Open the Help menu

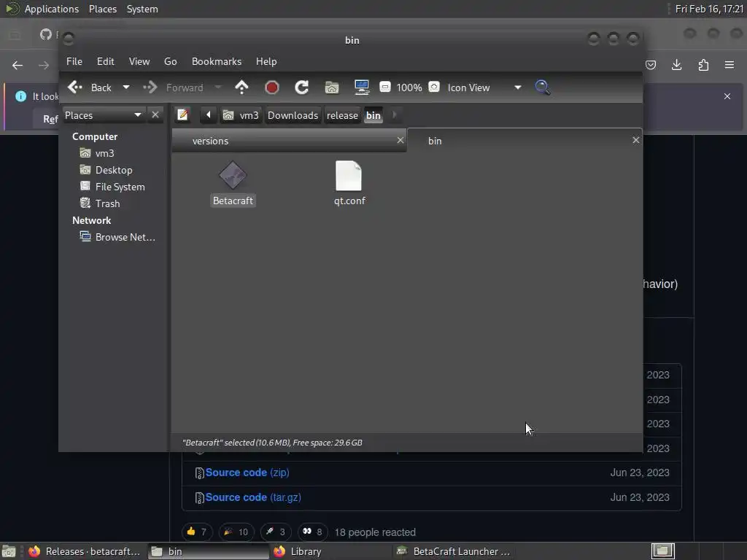(266, 61)
